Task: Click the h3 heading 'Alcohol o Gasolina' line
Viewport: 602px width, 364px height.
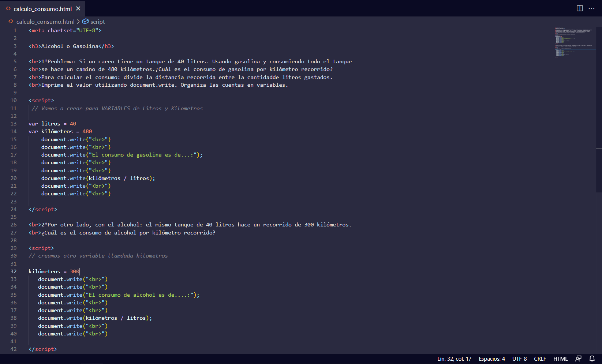Action: pos(71,46)
